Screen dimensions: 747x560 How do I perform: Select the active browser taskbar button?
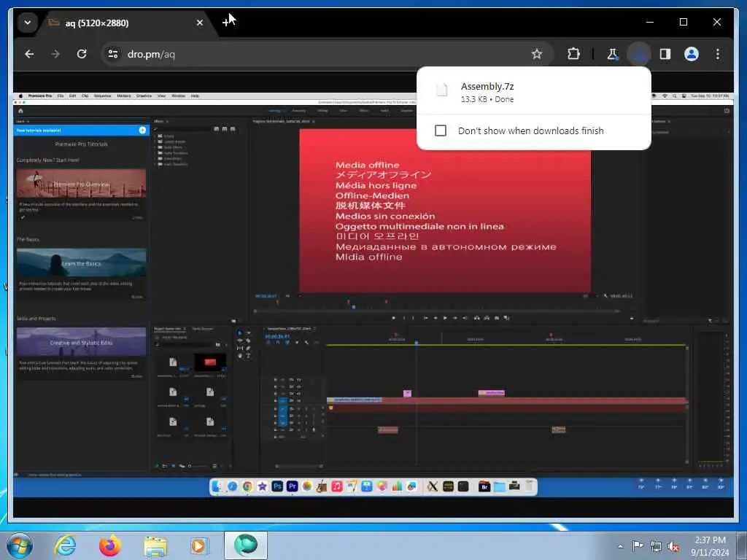pos(246,545)
